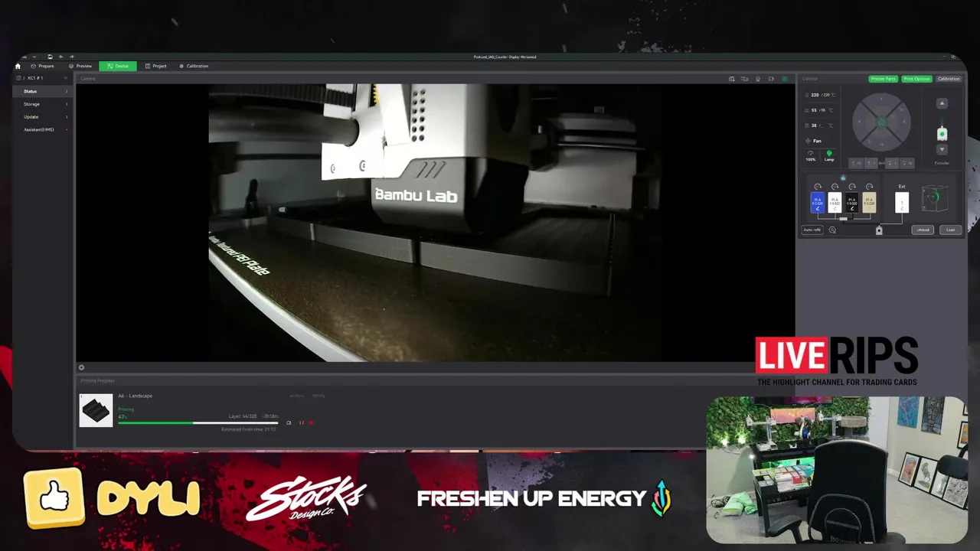Image resolution: width=980 pixels, height=551 pixels.
Task: Click the icon left of pause
Action: tap(289, 422)
